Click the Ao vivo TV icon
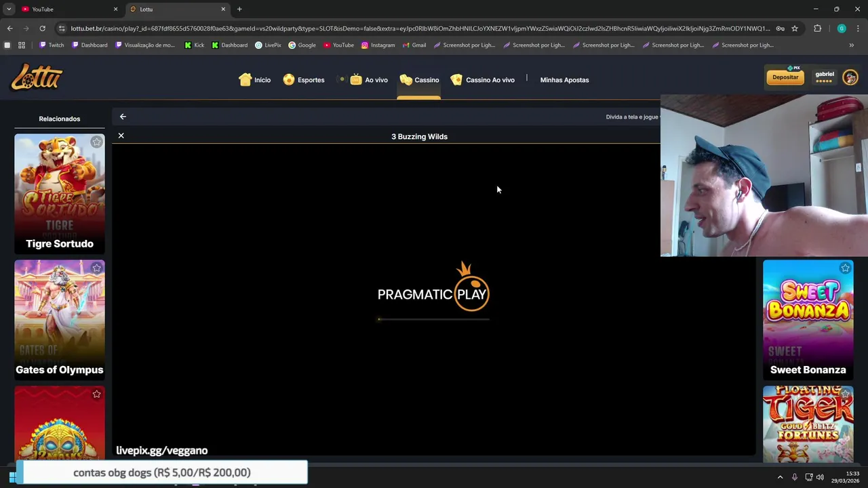The height and width of the screenshot is (488, 868). point(355,79)
